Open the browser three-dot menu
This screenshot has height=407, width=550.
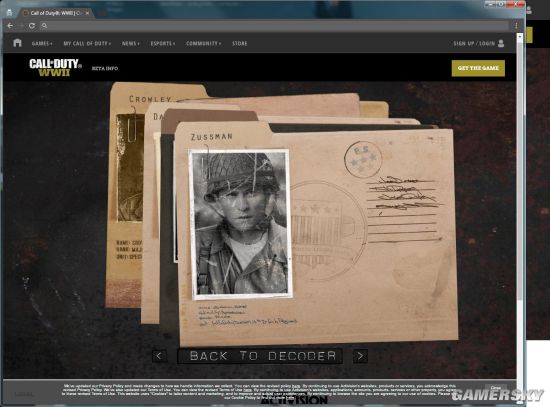coord(516,26)
